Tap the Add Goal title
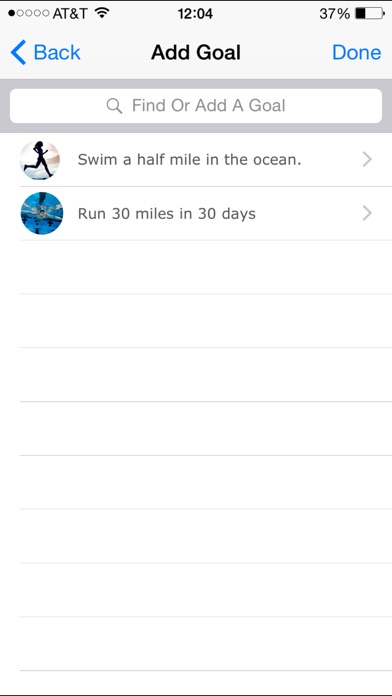The height and width of the screenshot is (696, 392). [196, 53]
